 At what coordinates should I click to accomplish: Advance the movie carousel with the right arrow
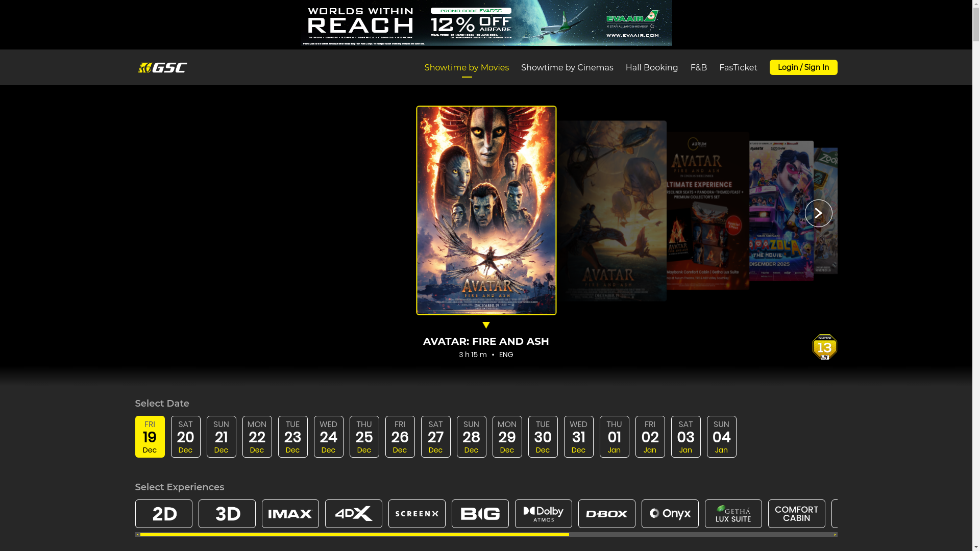[818, 213]
